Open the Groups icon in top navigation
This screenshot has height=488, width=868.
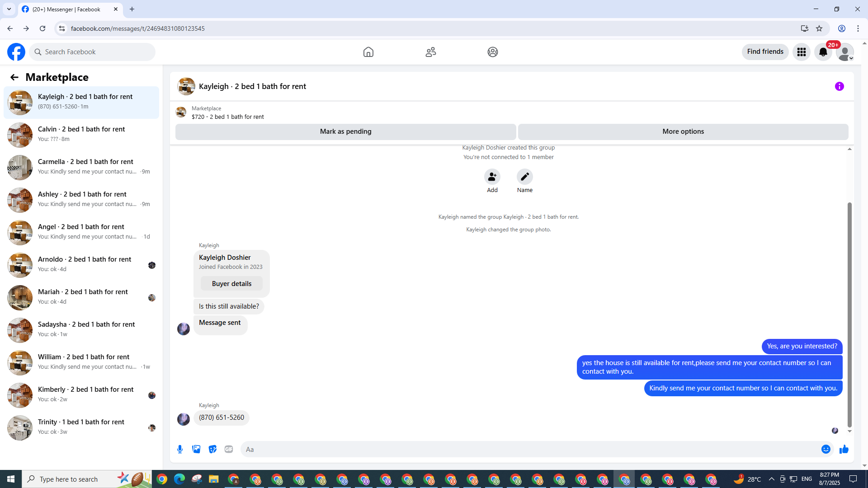493,52
